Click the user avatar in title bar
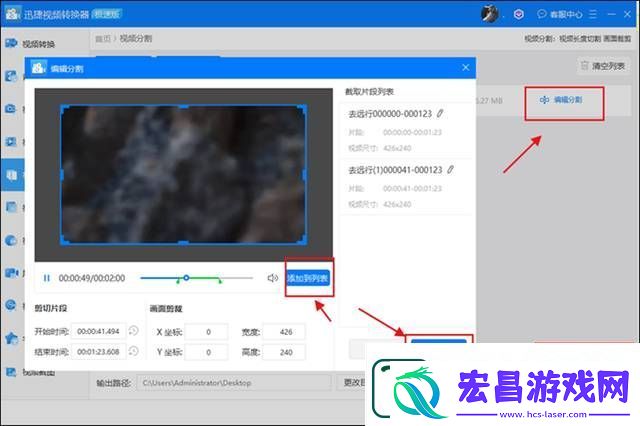This screenshot has height=426, width=640. (x=489, y=14)
